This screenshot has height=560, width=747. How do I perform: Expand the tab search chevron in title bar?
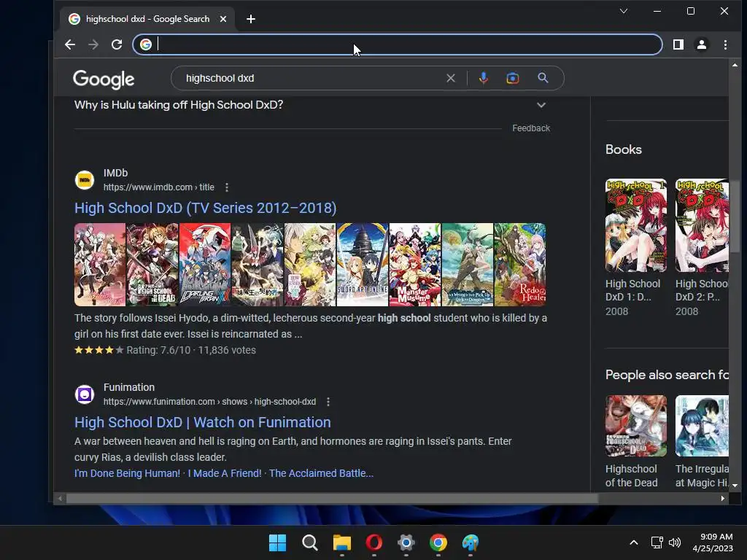click(624, 11)
